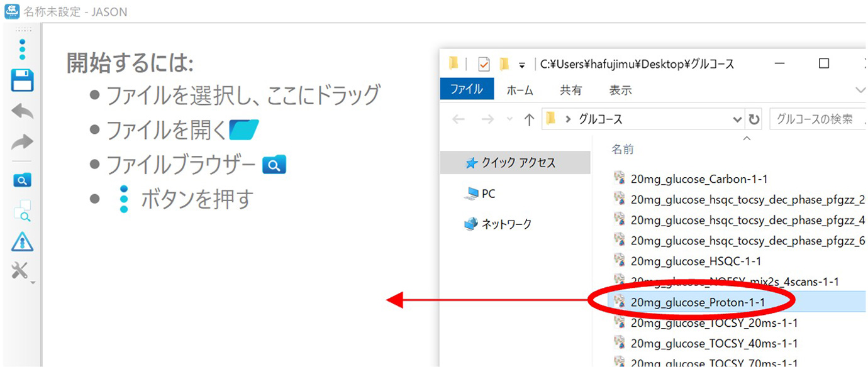868x367 pixels.
Task: Click the warning triangle icon in sidebar
Action: (22, 241)
